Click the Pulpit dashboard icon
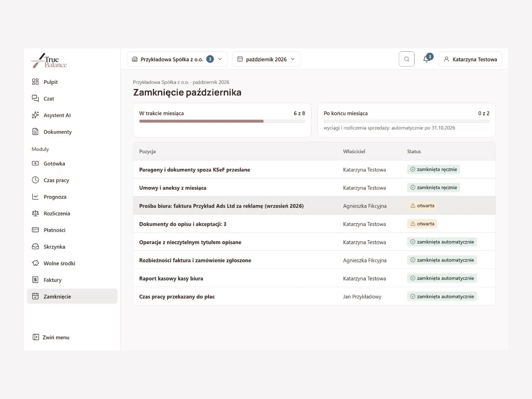This screenshot has width=532, height=399. click(x=35, y=82)
